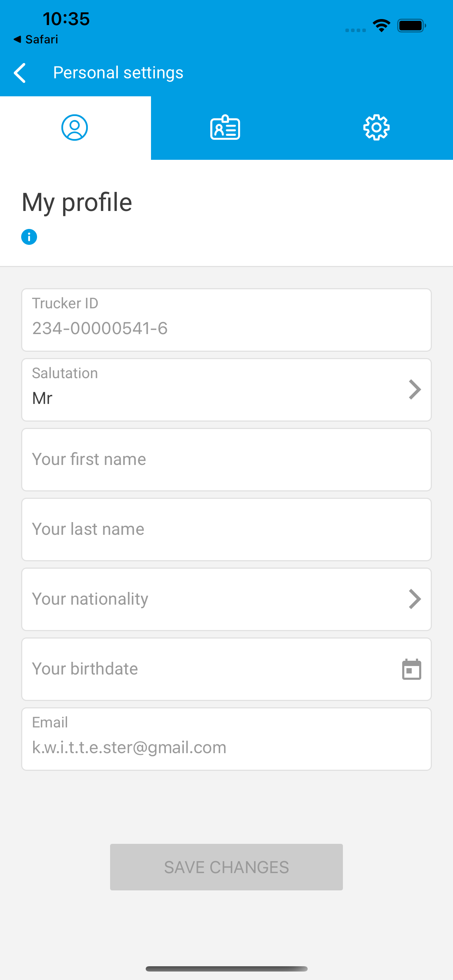Tap the battery indicator icon
The image size is (453, 980).
tap(411, 26)
